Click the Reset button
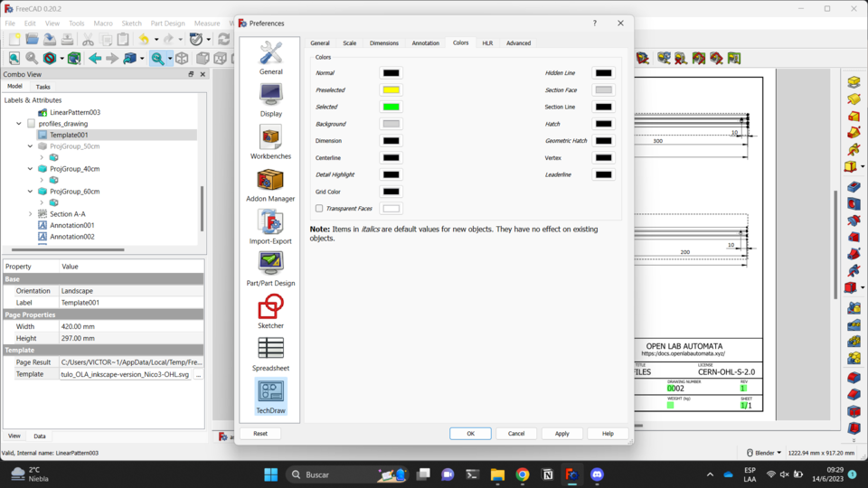This screenshot has height=488, width=868. [x=260, y=434]
